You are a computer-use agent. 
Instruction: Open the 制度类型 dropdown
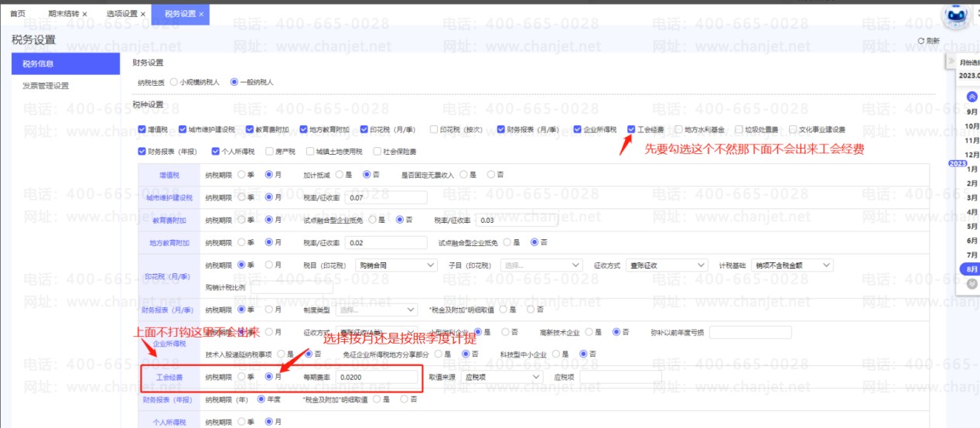376,310
